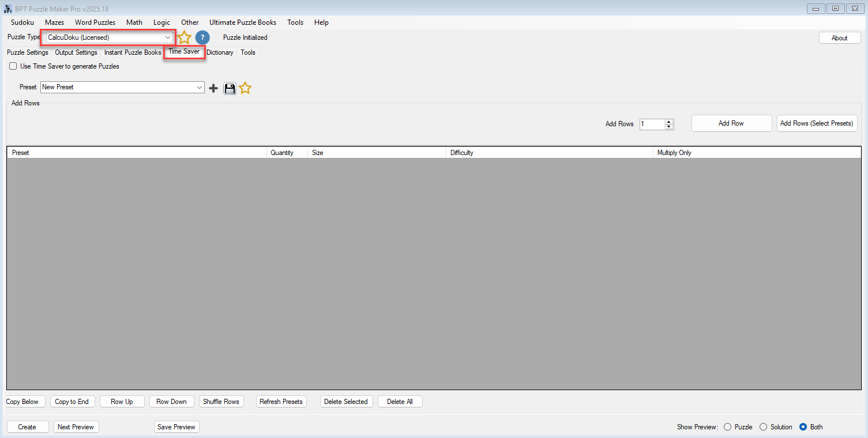The height and width of the screenshot is (438, 868).
Task: Expand the Puzzle Type CalcuDoku dropdown
Action: click(168, 37)
